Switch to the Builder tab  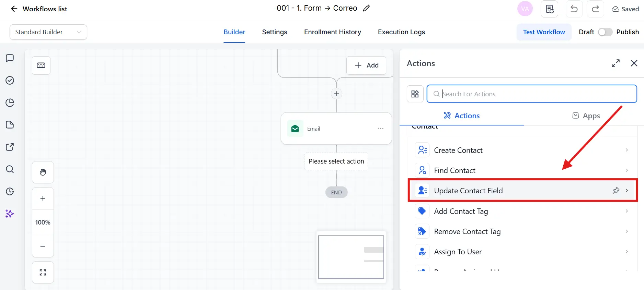point(234,32)
